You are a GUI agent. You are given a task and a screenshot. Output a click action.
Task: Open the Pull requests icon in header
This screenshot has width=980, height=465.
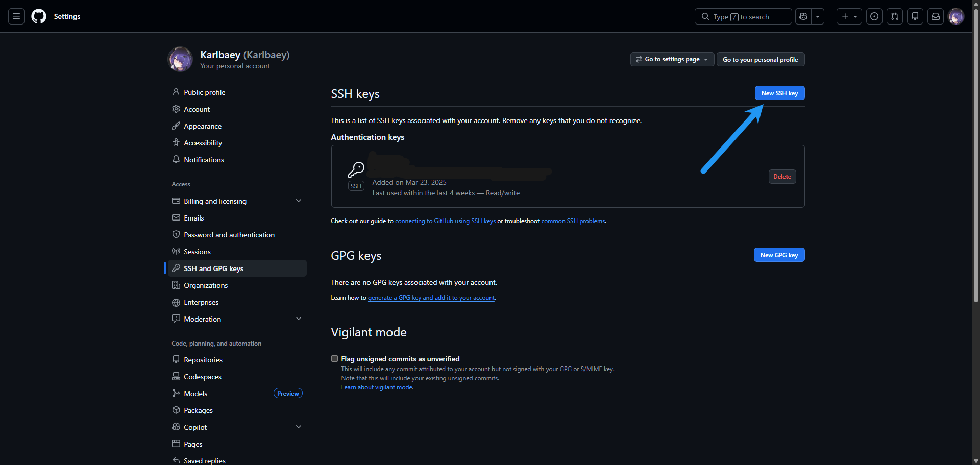tap(895, 16)
